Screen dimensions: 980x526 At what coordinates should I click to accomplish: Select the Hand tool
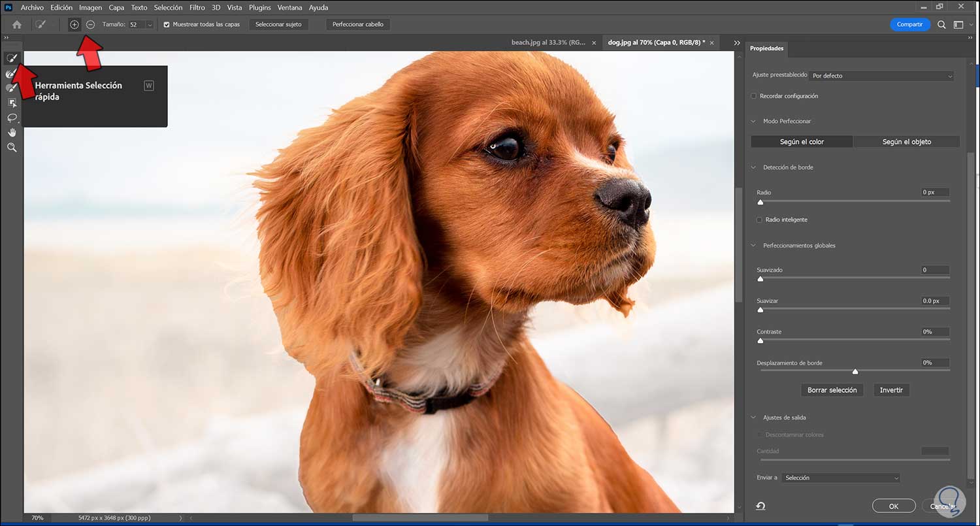[x=12, y=133]
